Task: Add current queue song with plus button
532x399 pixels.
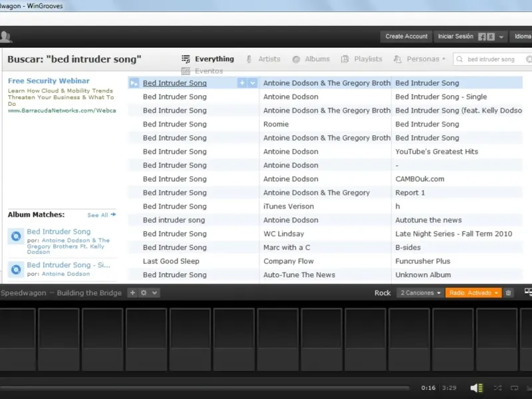Action: click(132, 293)
